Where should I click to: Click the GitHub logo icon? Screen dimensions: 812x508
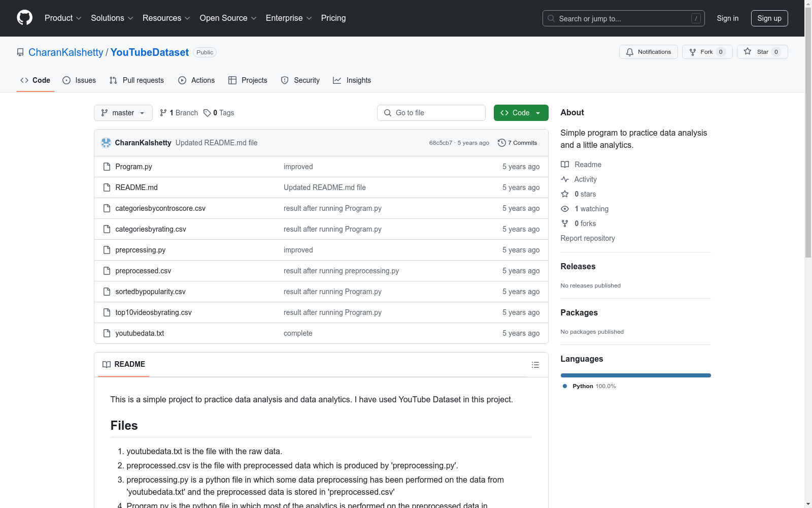(24, 18)
